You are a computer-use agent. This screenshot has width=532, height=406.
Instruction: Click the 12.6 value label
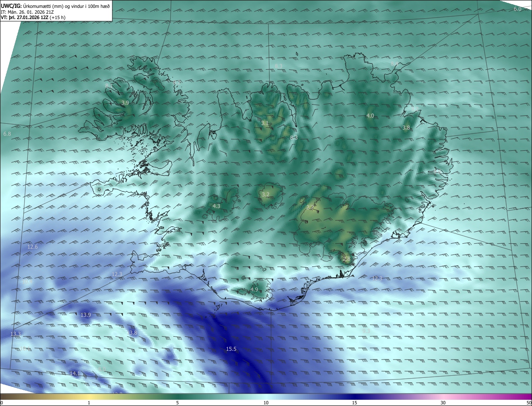(x=32, y=247)
